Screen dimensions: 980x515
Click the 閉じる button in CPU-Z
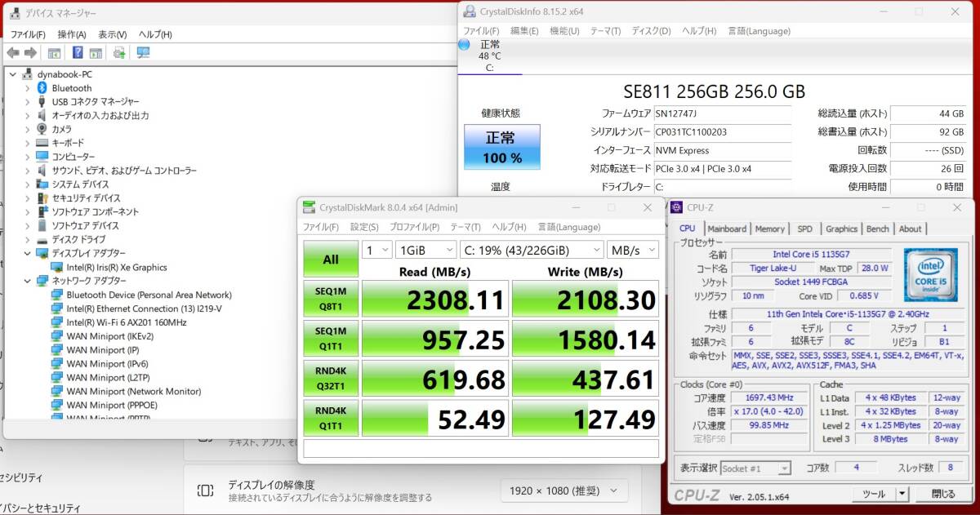point(944,494)
